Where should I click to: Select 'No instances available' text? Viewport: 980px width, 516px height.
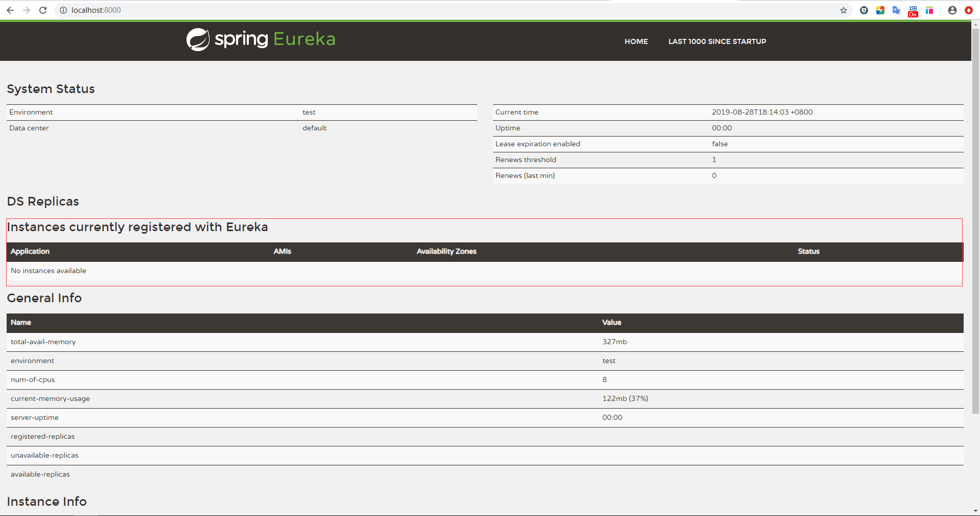tap(49, 271)
